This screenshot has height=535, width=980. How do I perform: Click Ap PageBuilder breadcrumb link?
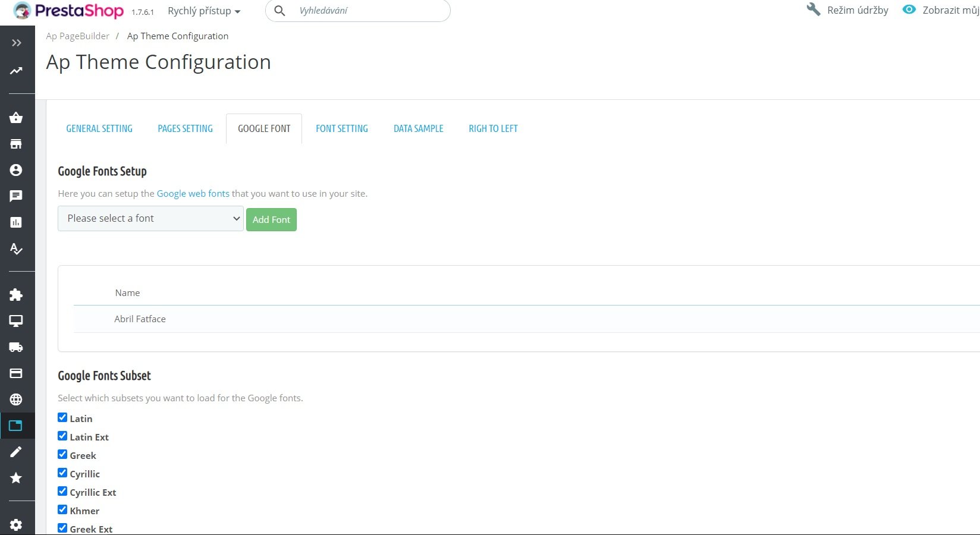78,36
